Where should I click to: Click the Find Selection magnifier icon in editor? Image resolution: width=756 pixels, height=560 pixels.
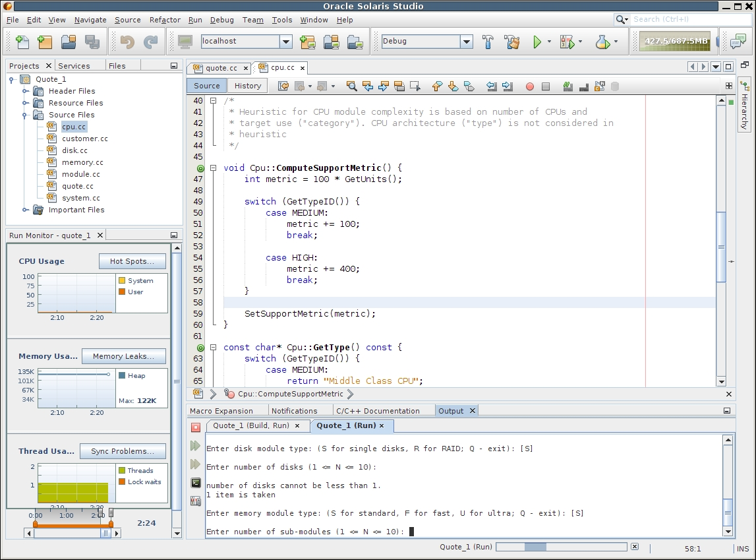pyautogui.click(x=351, y=86)
